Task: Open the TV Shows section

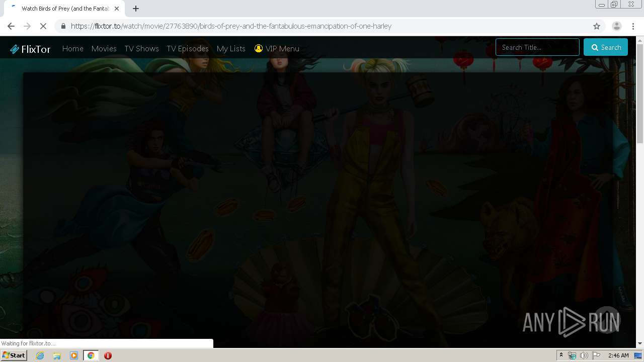Action: pyautogui.click(x=141, y=48)
